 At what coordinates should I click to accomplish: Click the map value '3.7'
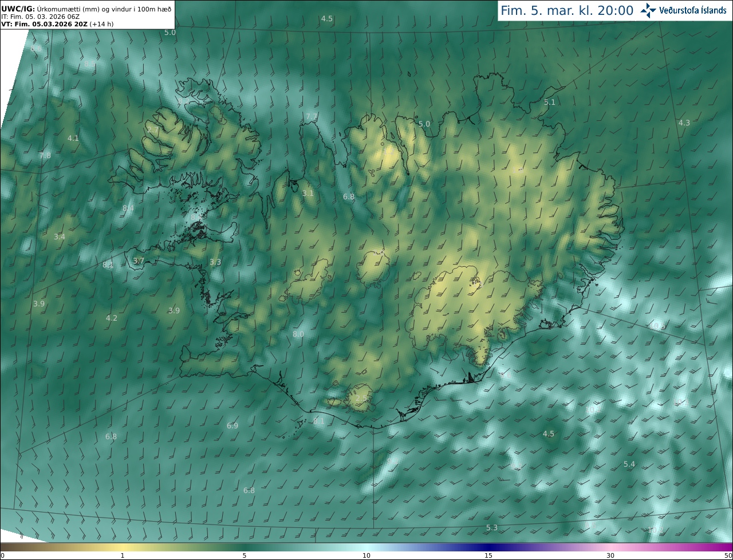139,261
